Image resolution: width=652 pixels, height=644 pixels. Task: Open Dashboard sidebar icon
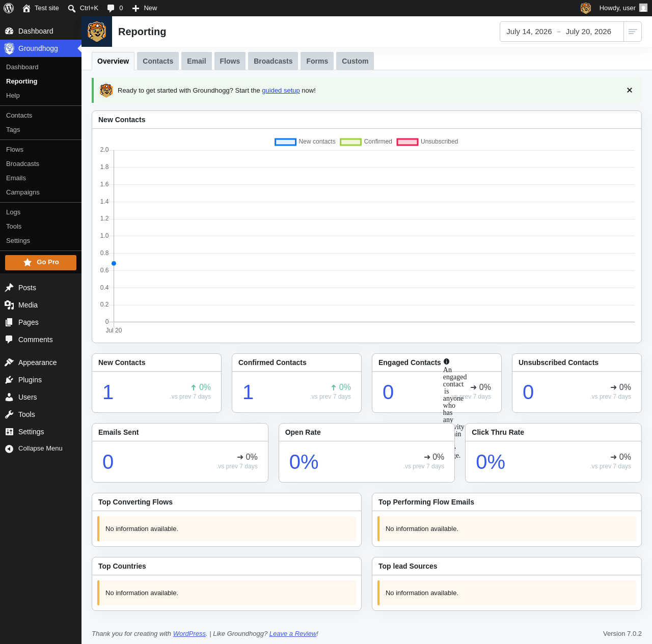9,31
